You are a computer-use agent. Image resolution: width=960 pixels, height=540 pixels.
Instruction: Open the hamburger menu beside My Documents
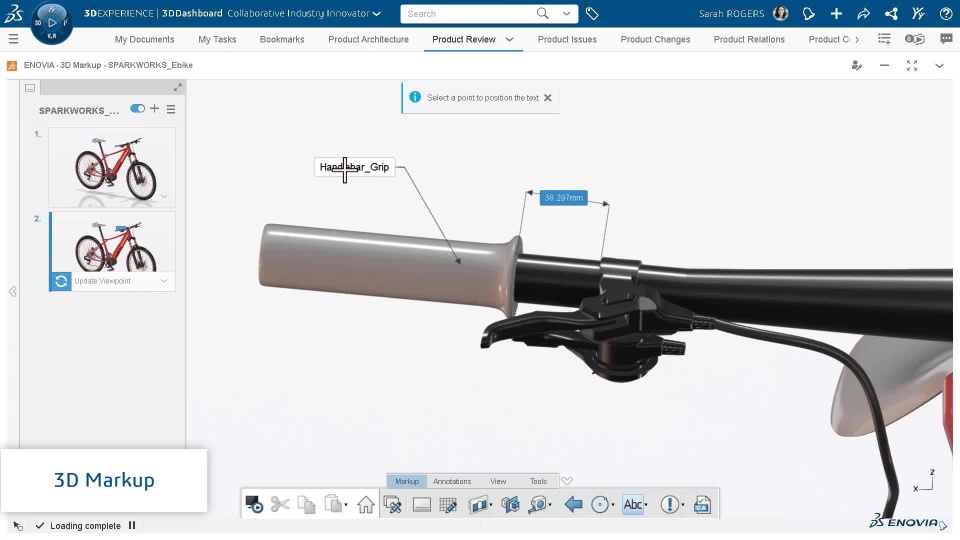click(13, 39)
